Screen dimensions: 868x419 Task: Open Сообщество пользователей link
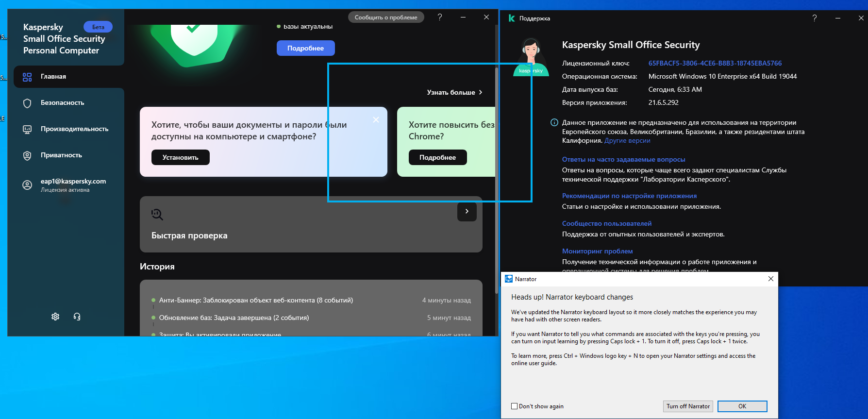pos(607,223)
